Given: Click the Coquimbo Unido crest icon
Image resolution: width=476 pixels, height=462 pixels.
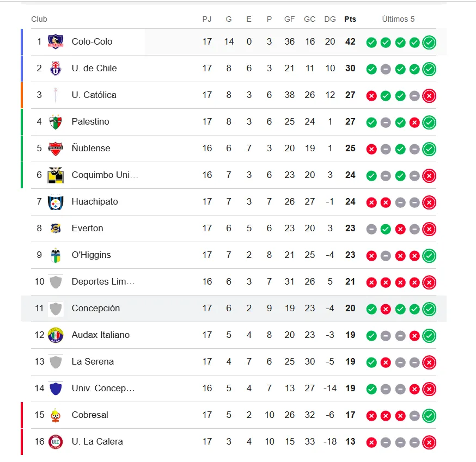Looking at the screenshot, I should pyautogui.click(x=56, y=175).
